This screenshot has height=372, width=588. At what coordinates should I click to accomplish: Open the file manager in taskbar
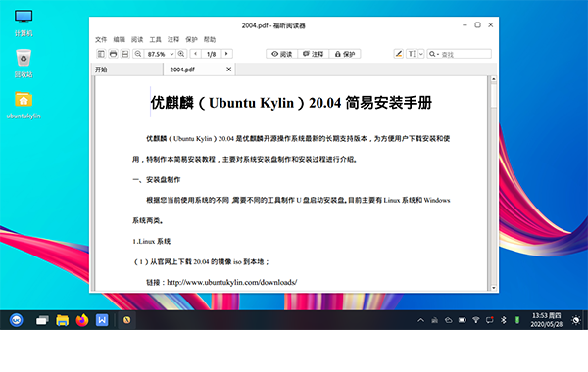click(x=63, y=320)
